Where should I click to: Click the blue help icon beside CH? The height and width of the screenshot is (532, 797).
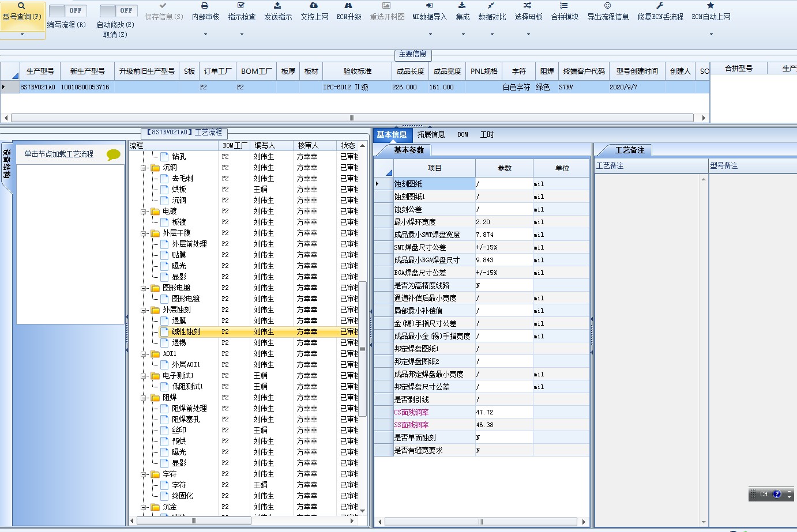777,494
